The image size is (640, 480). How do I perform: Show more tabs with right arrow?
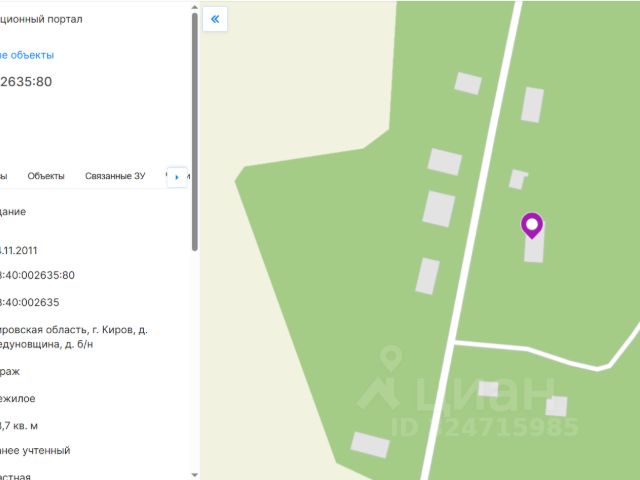[177, 177]
